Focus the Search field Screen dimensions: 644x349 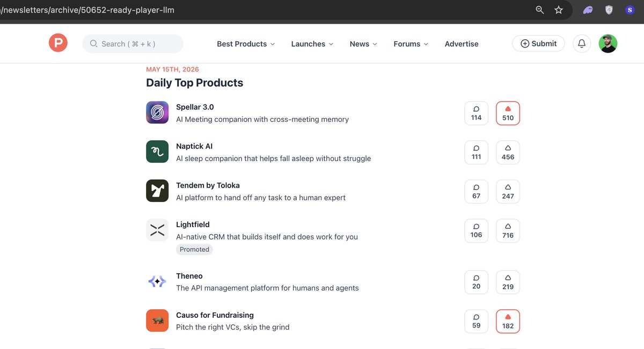133,43
